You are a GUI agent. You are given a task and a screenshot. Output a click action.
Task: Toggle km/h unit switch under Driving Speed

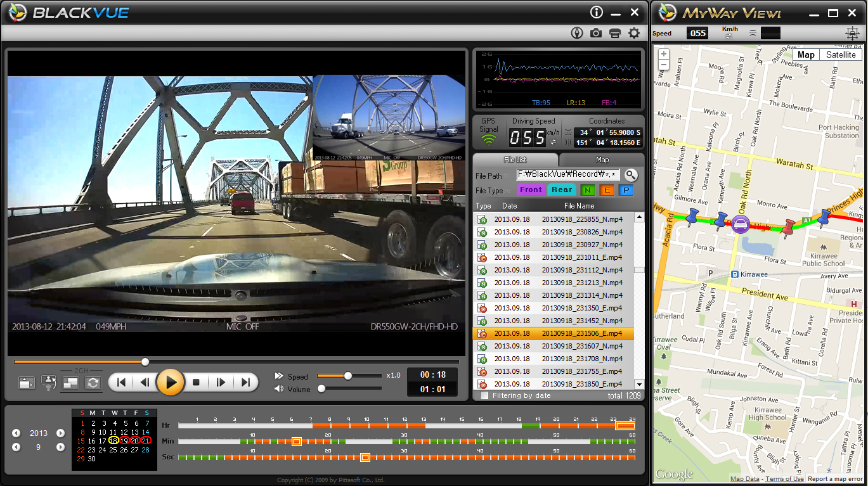click(x=553, y=142)
